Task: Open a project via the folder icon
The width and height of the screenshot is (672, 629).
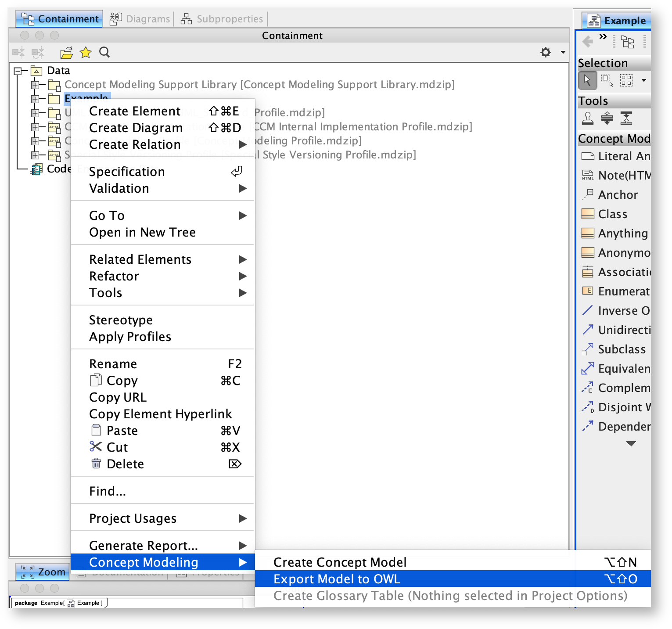Action: 66,52
